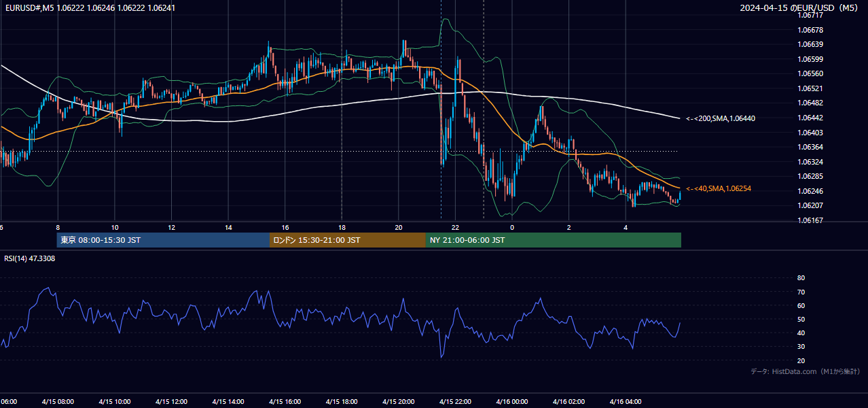
Task: Click price axis value 1.06639
Action: (810, 44)
